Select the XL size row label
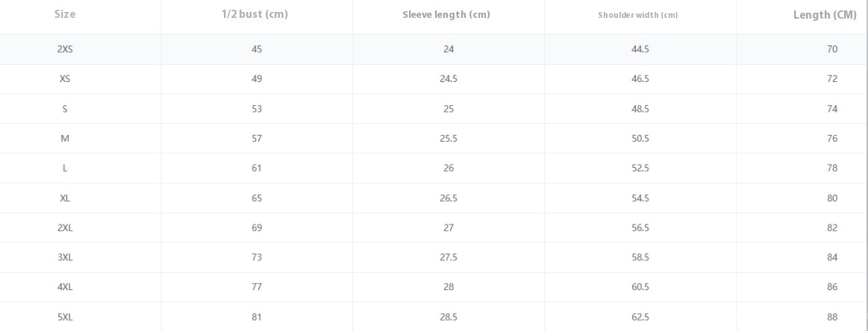Screen dimensions: 868x331 click(x=65, y=198)
